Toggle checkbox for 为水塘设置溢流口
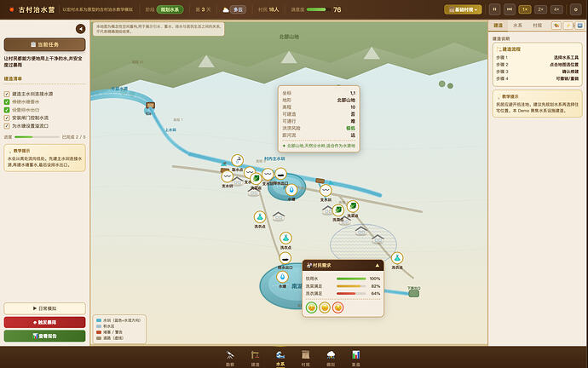 click(x=7, y=126)
